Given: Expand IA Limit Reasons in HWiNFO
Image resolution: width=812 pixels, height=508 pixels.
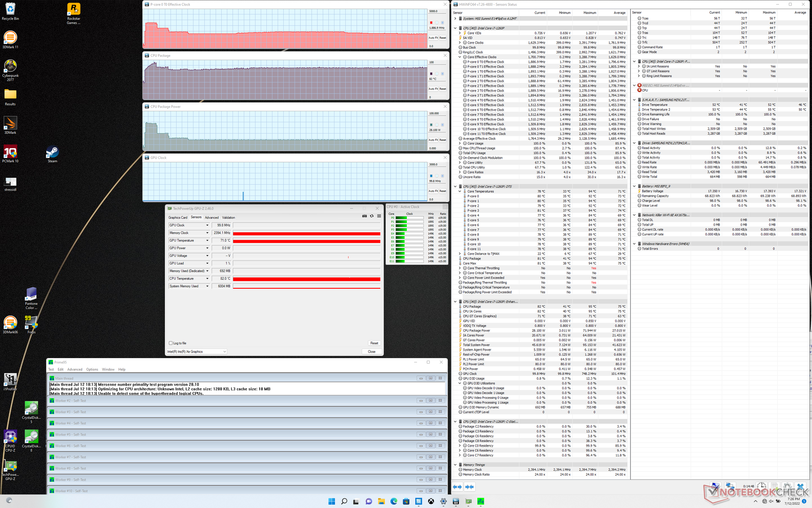Looking at the screenshot, I should tap(639, 66).
